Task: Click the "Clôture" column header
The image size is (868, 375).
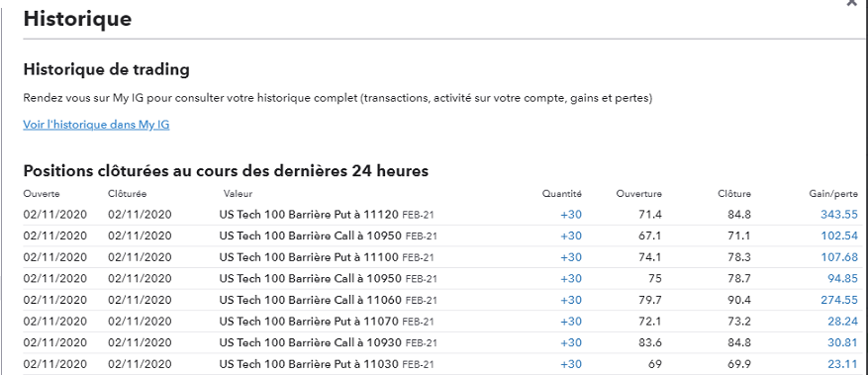Action: point(734,194)
